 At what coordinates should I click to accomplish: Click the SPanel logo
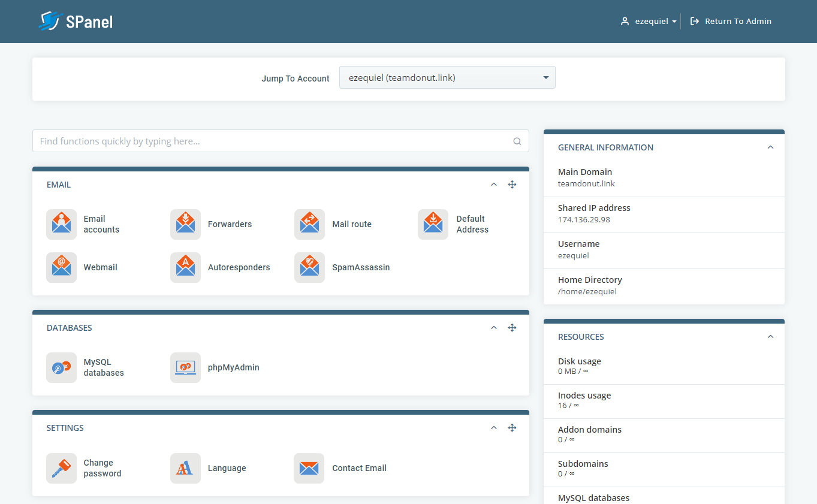click(76, 22)
